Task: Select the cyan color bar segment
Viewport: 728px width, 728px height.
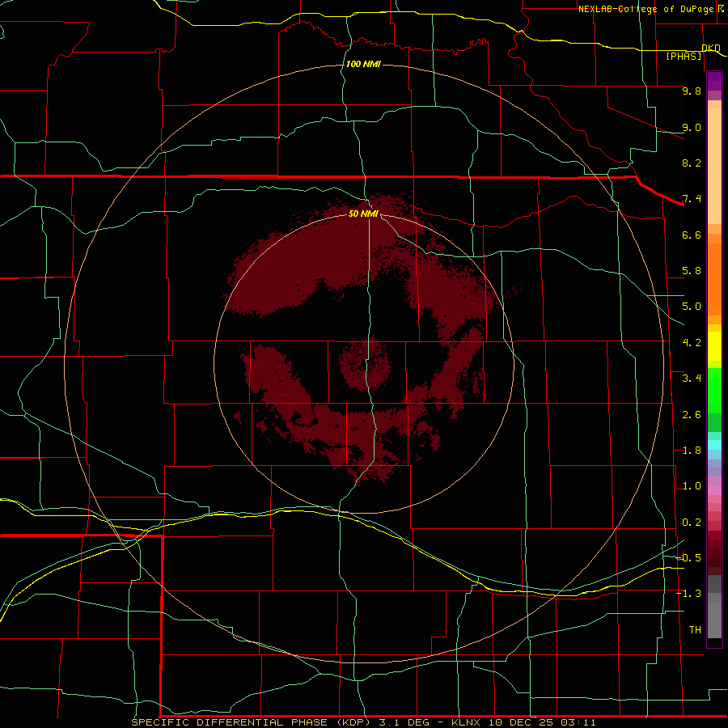Action: 714,445
